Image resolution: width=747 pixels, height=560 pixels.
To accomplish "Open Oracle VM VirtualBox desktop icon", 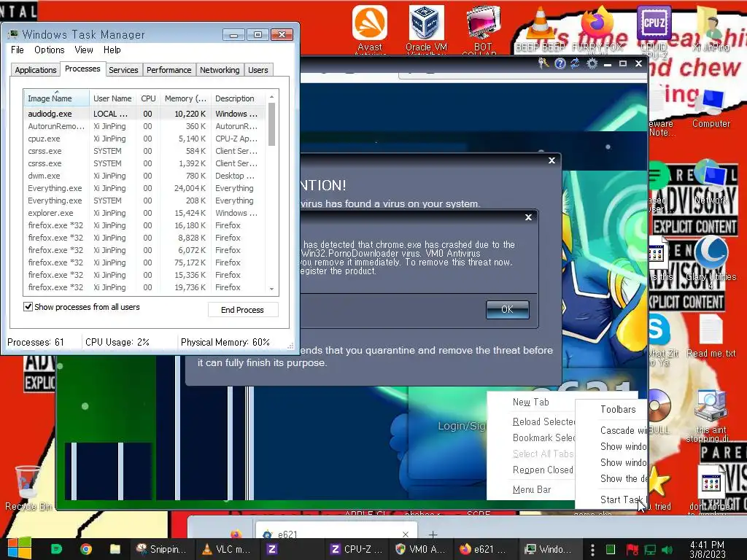I will click(x=426, y=28).
